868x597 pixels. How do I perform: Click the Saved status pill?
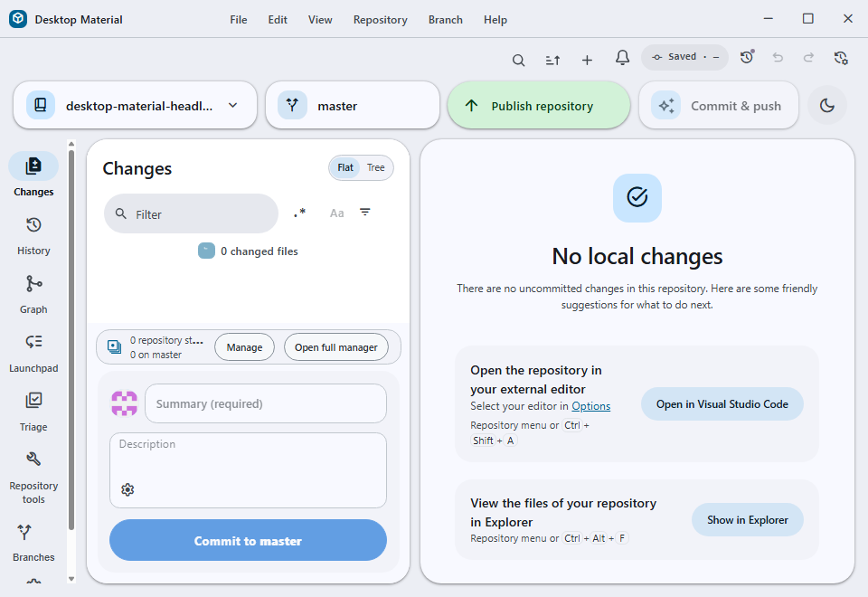point(684,57)
